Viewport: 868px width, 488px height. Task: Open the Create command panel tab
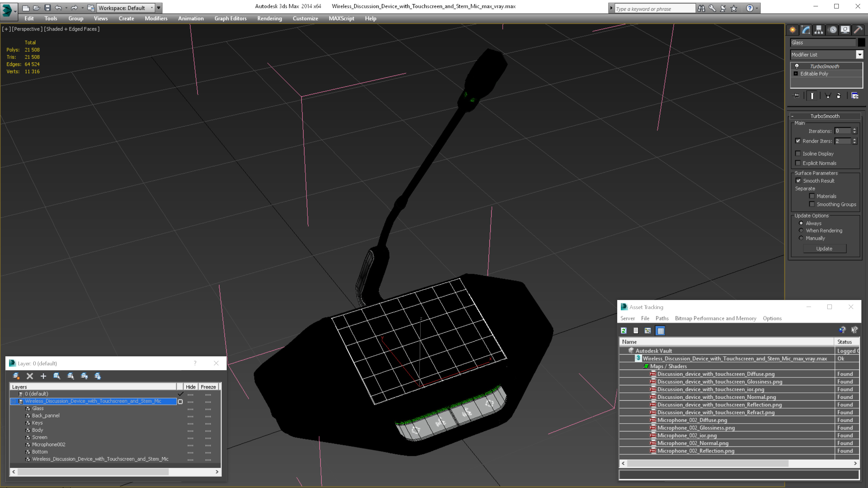click(793, 30)
